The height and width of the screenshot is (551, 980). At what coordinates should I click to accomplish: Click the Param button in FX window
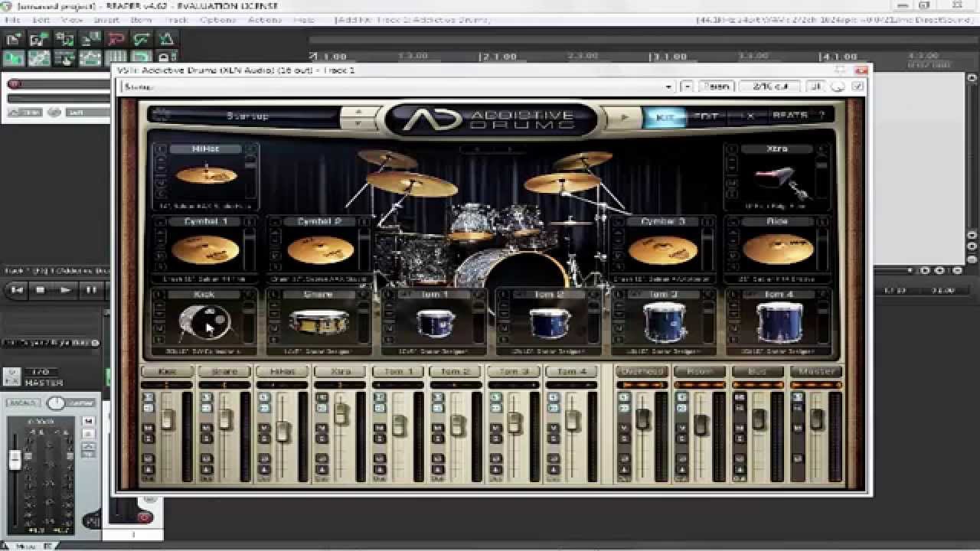[715, 86]
